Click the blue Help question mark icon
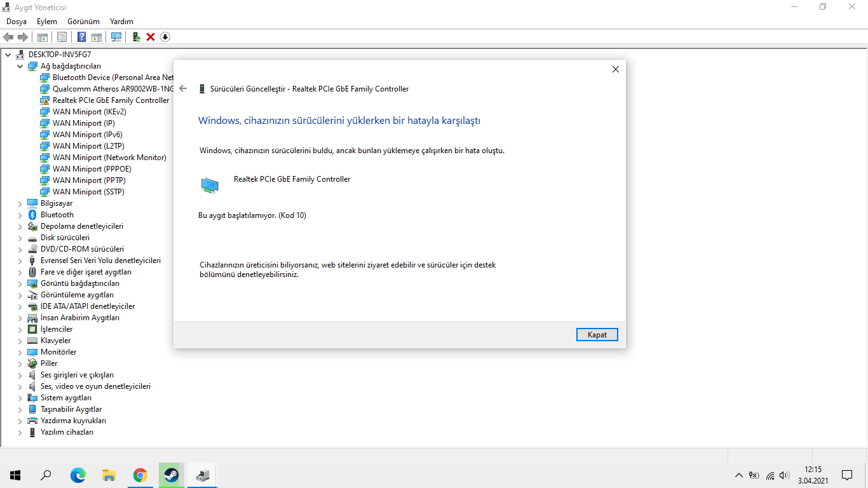 pyautogui.click(x=82, y=37)
